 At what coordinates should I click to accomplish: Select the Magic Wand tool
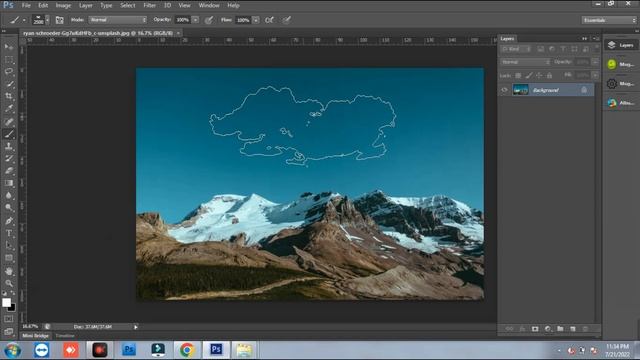pyautogui.click(x=9, y=84)
